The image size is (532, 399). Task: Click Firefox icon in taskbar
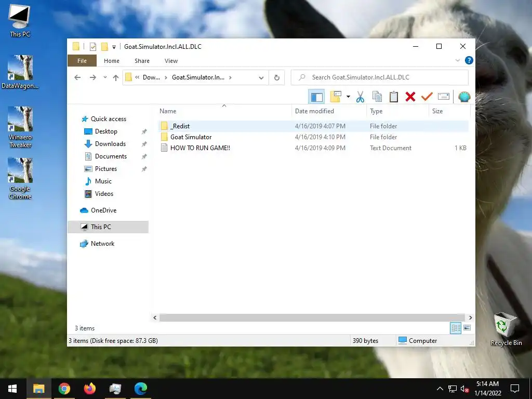point(89,389)
